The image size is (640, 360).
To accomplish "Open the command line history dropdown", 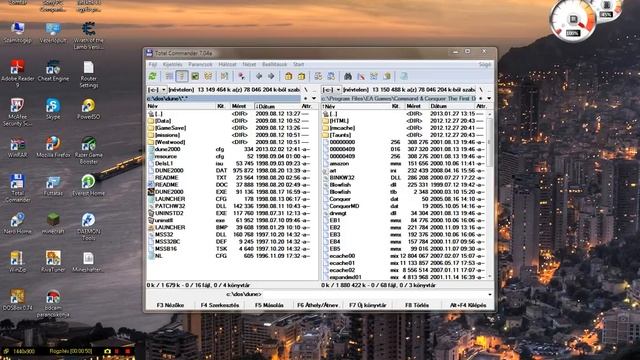I will [490, 294].
